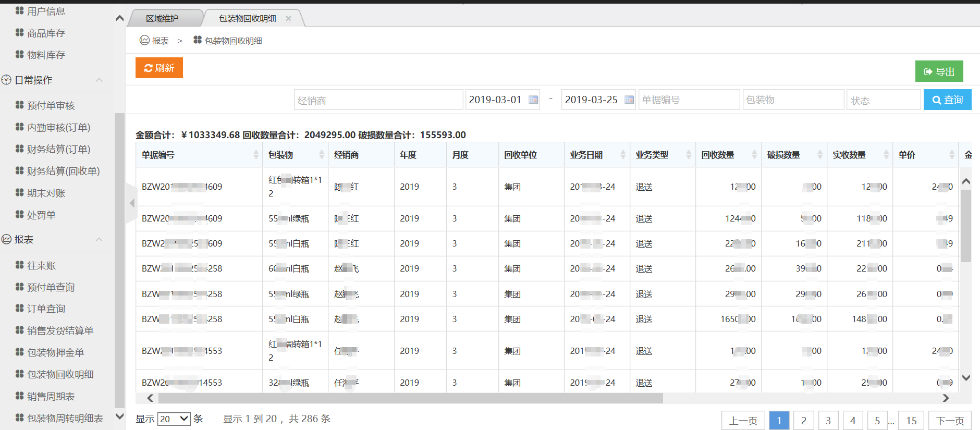Sort table by 回收数量 column
The height and width of the screenshot is (430, 980).
point(754,155)
